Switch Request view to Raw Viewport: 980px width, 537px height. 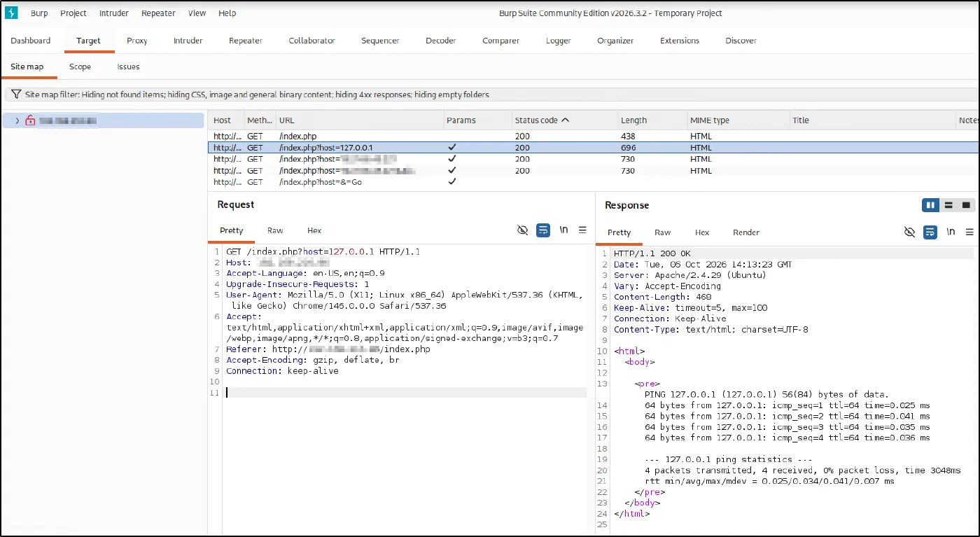pos(275,230)
